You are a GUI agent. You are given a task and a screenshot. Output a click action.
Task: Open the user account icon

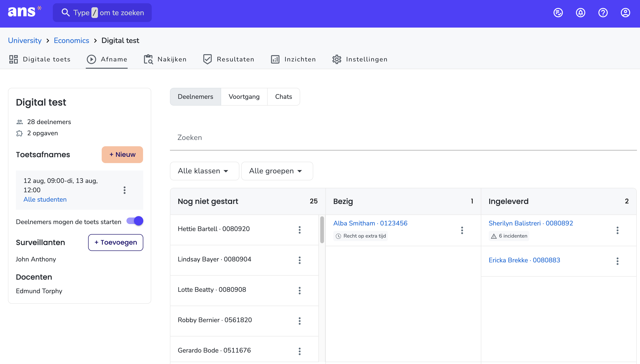pyautogui.click(x=625, y=13)
